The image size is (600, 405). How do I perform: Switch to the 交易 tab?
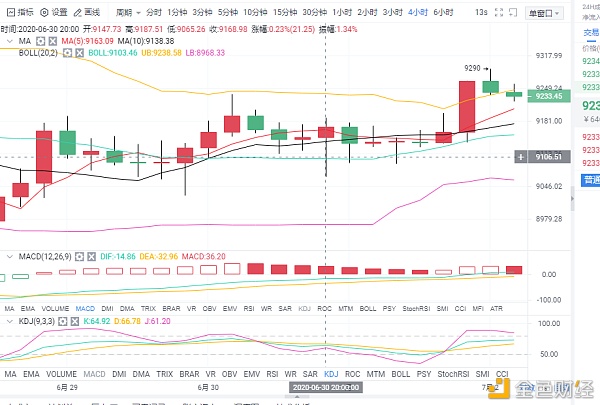pos(591,33)
